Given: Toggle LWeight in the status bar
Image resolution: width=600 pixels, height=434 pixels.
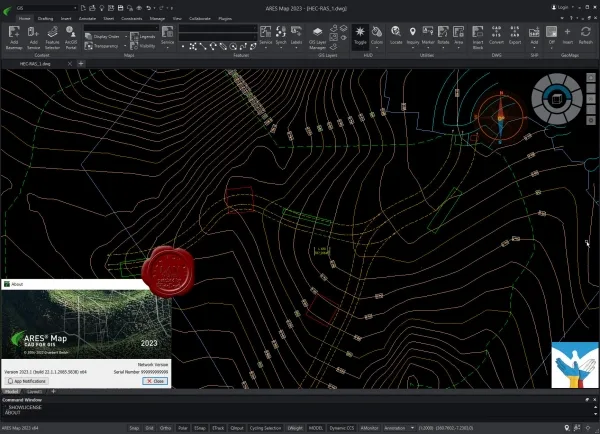Looking at the screenshot, I should coord(295,428).
